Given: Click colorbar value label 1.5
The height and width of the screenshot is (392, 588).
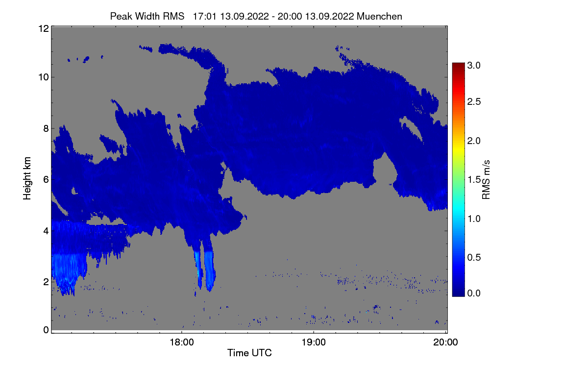Looking at the screenshot, I should [x=474, y=180].
